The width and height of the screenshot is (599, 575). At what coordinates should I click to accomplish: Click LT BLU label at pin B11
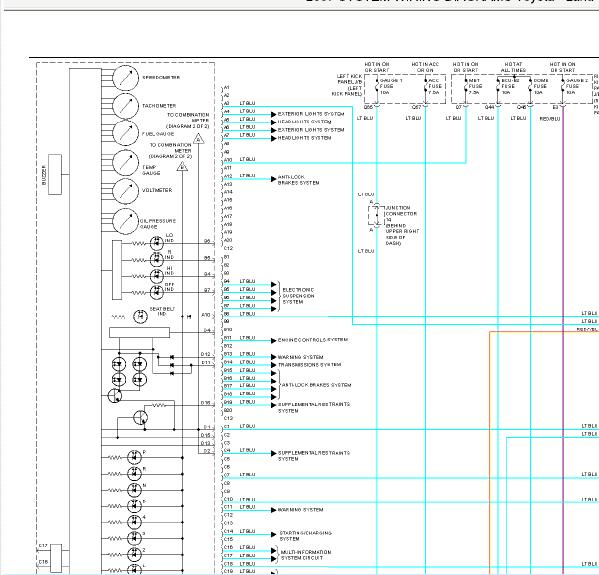(x=247, y=338)
